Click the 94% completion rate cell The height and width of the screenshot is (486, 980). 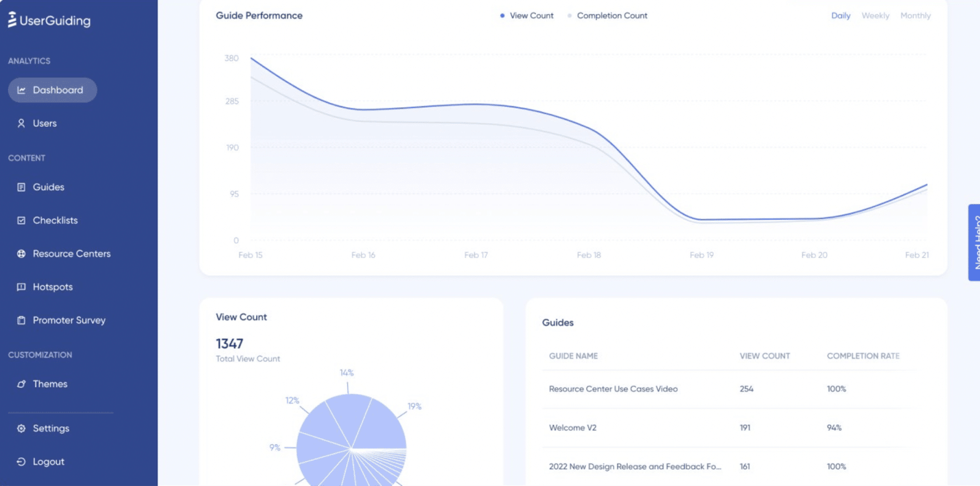pyautogui.click(x=834, y=428)
